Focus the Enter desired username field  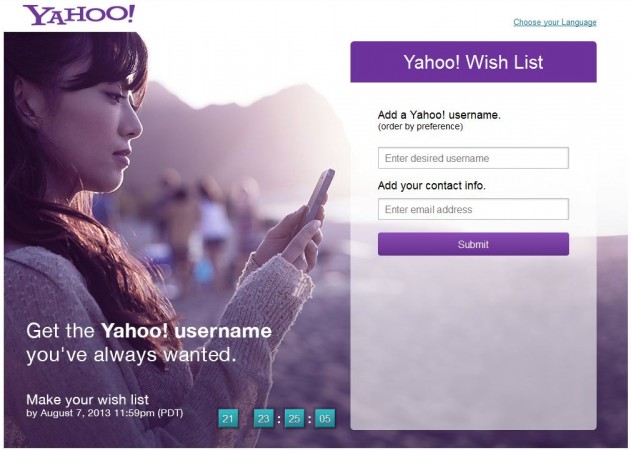click(x=473, y=158)
